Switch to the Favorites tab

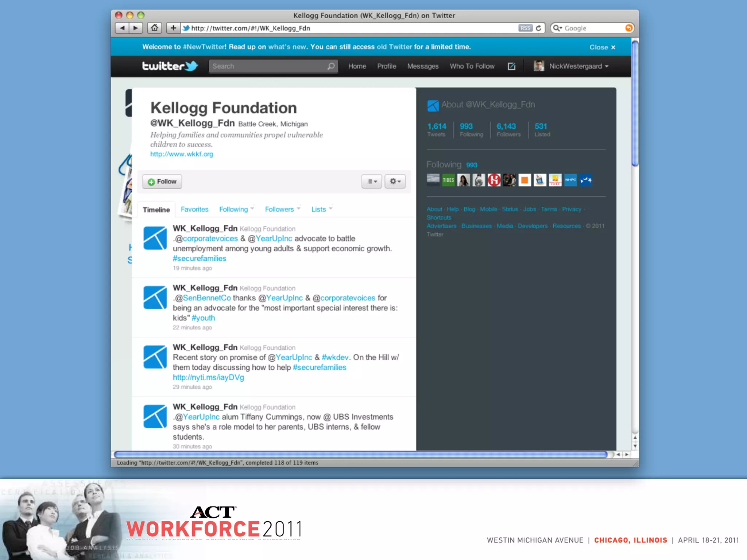click(x=194, y=209)
